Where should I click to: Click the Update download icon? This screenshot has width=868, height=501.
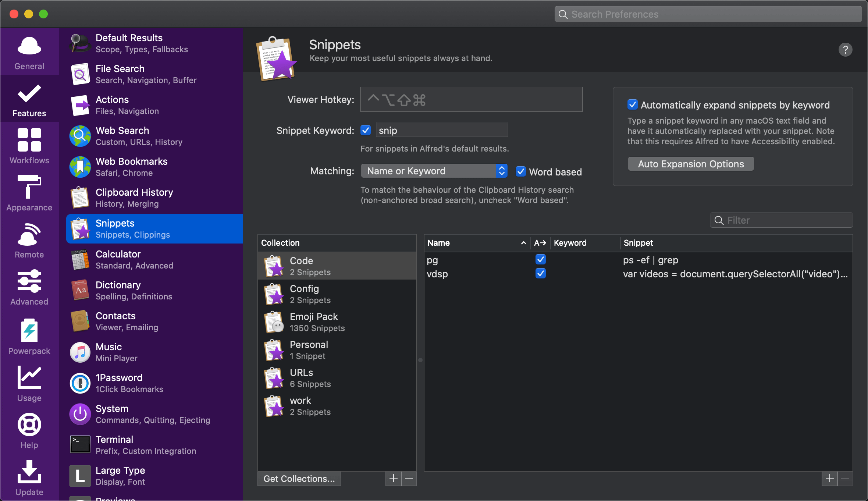(x=29, y=472)
